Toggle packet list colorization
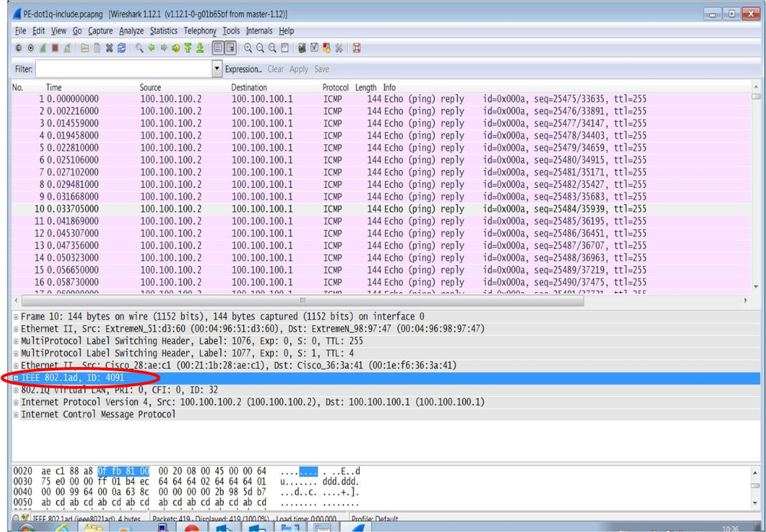766x532 pixels. point(218,48)
